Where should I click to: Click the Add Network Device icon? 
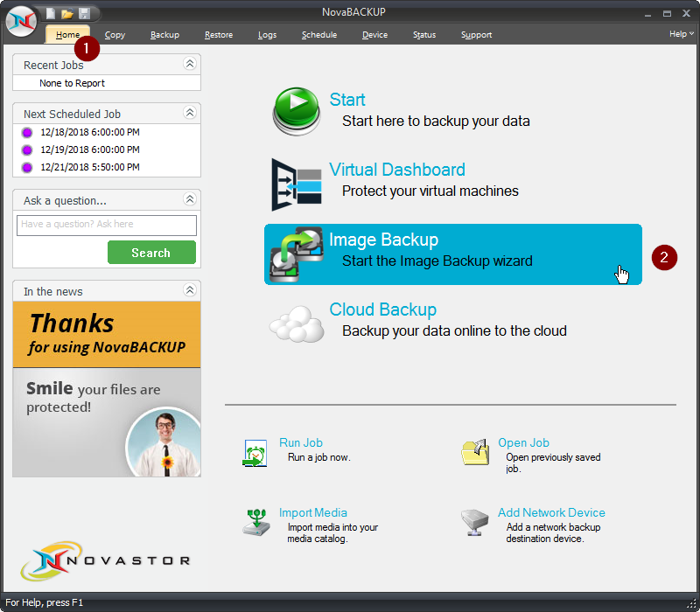[475, 522]
